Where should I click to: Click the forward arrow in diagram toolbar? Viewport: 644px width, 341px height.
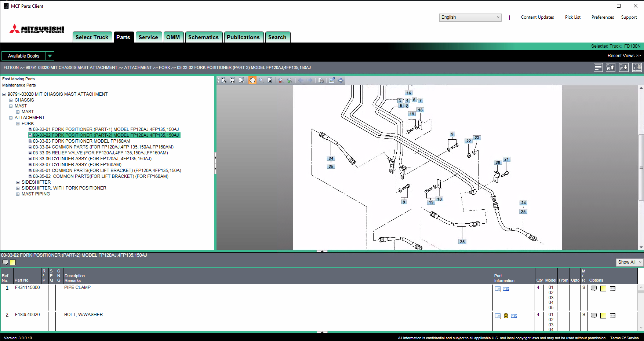[x=310, y=80]
